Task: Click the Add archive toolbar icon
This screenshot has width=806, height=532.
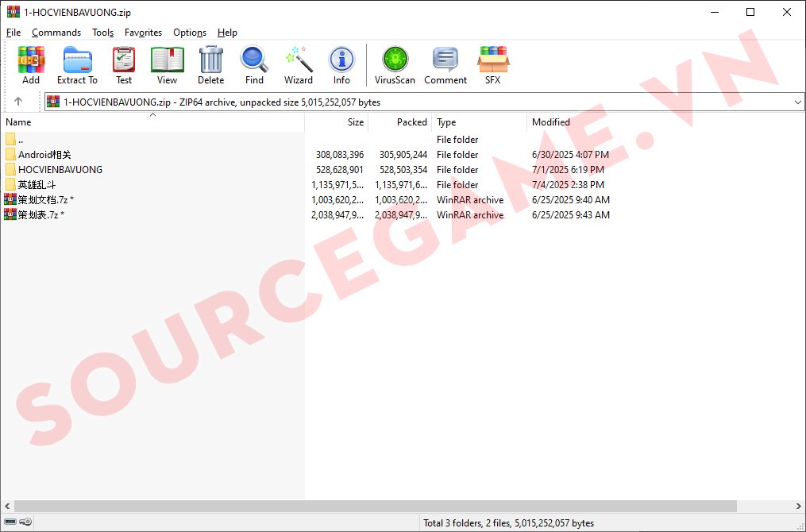Action: tap(31, 64)
